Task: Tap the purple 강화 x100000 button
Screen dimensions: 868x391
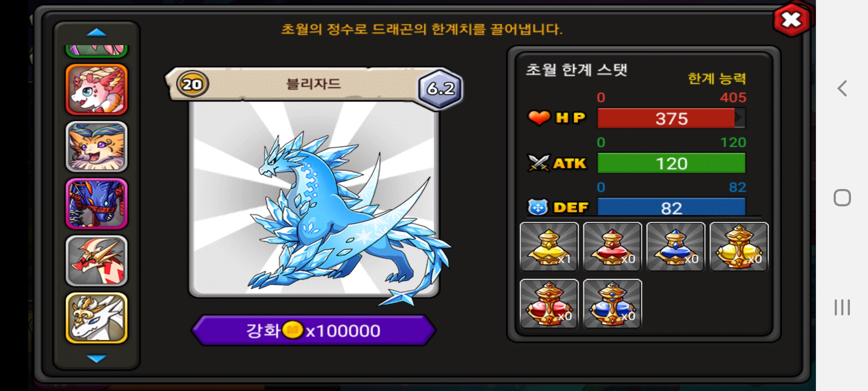Action: coord(314,330)
